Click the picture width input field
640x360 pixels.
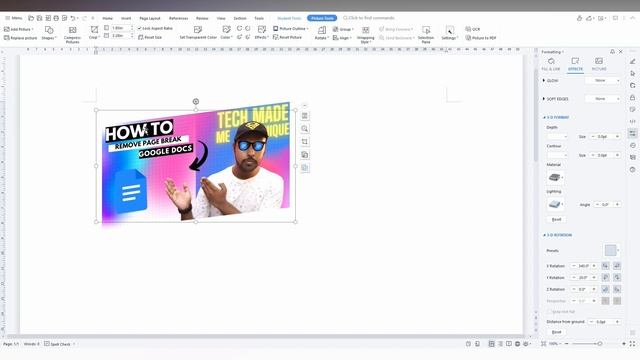click(x=121, y=36)
